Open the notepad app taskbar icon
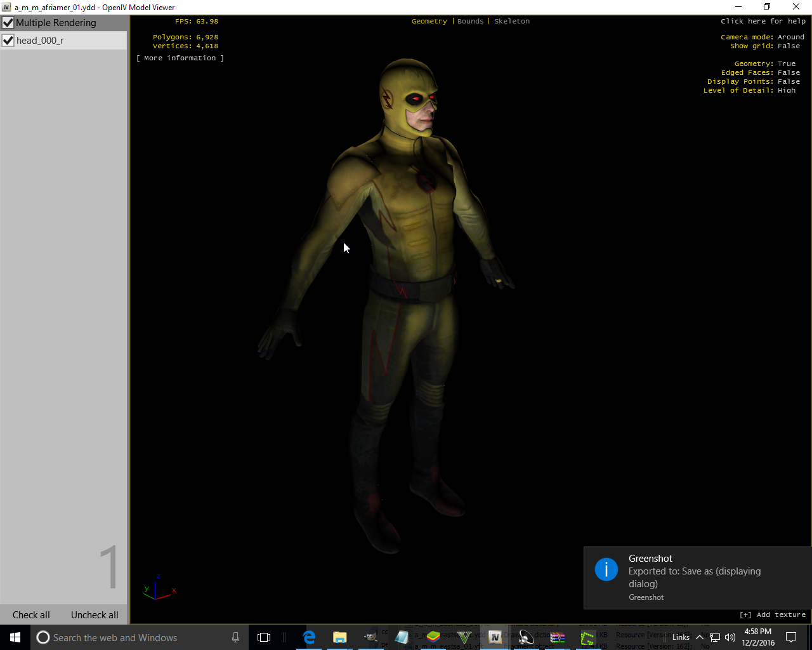 tap(402, 637)
